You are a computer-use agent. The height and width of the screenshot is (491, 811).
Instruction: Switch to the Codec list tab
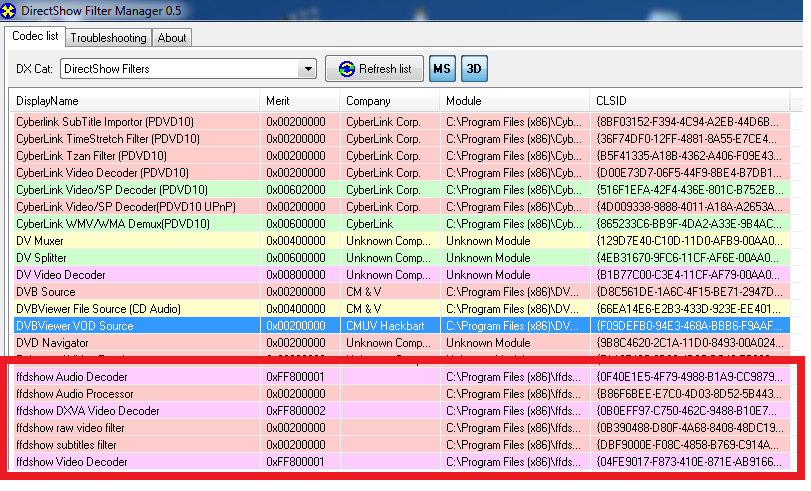click(x=35, y=36)
